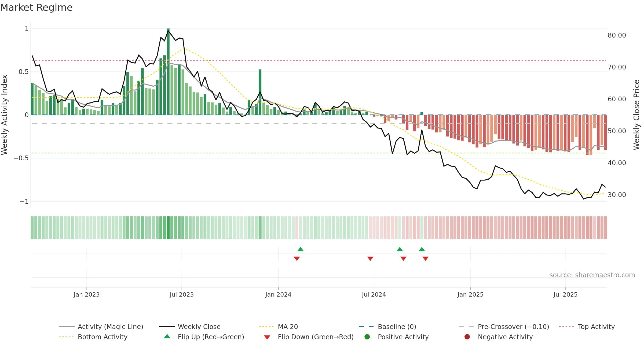The height and width of the screenshot is (362, 644).
Task: Click the 80.00 price axis label
Action: [617, 35]
